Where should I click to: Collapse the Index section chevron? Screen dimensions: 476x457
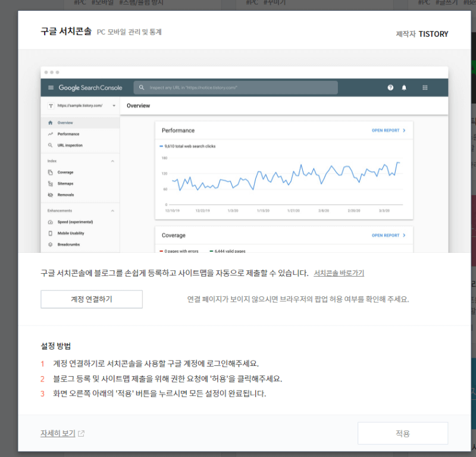click(112, 161)
